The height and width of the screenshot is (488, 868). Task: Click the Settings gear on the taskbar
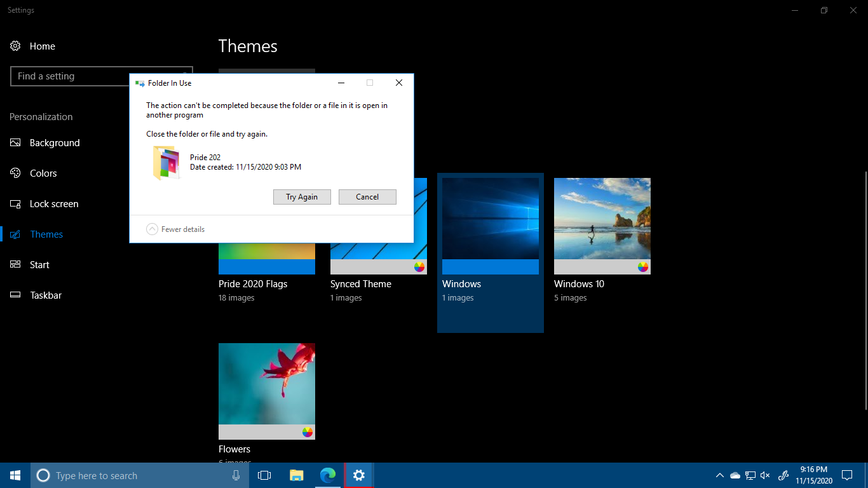(359, 475)
